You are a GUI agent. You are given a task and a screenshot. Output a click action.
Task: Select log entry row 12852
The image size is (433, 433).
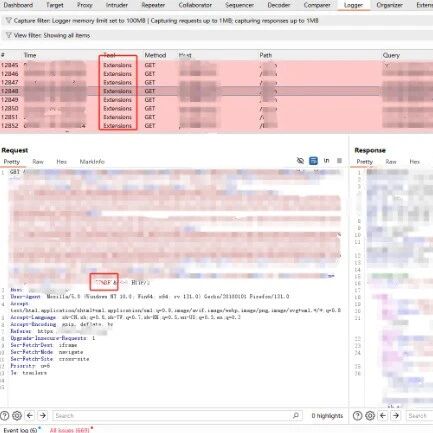pos(217,126)
